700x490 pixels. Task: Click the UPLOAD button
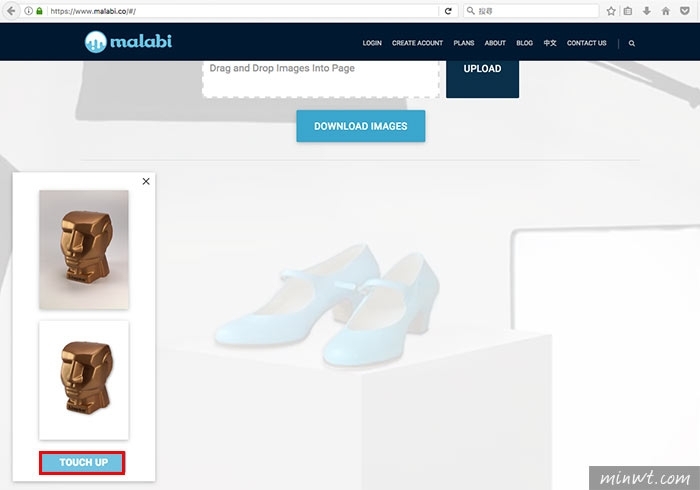pos(482,76)
